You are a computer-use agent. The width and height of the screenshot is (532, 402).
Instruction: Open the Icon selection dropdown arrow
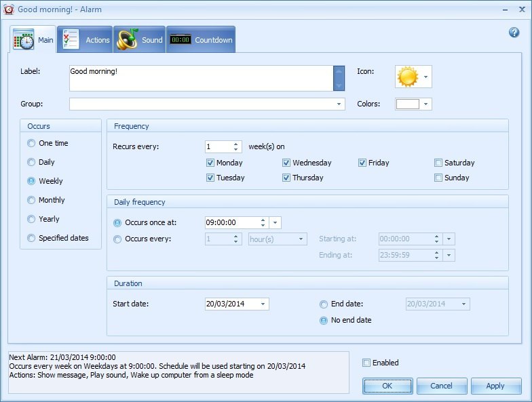tap(425, 77)
